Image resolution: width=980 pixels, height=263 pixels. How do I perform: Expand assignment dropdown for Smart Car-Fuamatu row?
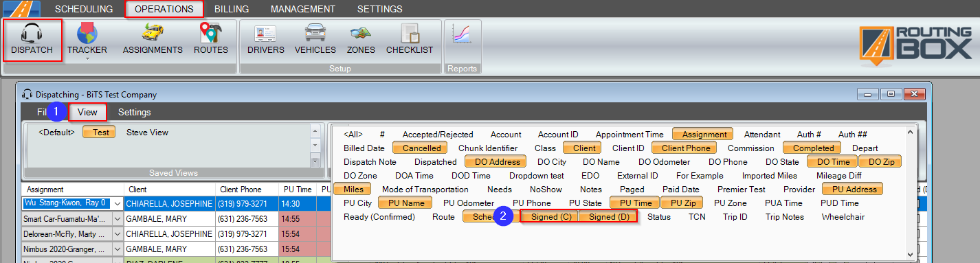pyautogui.click(x=117, y=218)
